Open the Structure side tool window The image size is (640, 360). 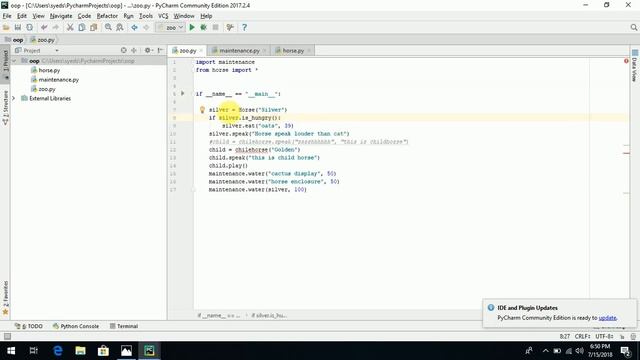tap(5, 108)
